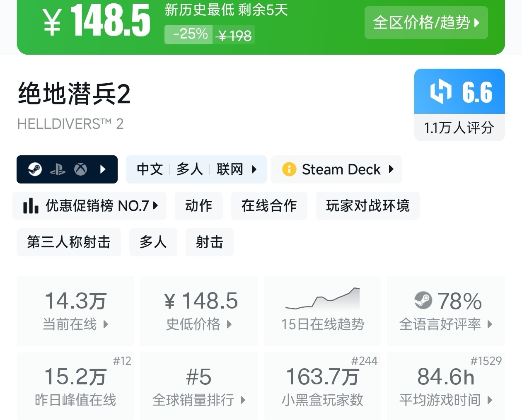
Task: Click the bar chart icon beside 优惠促销榜
Action: click(31, 205)
